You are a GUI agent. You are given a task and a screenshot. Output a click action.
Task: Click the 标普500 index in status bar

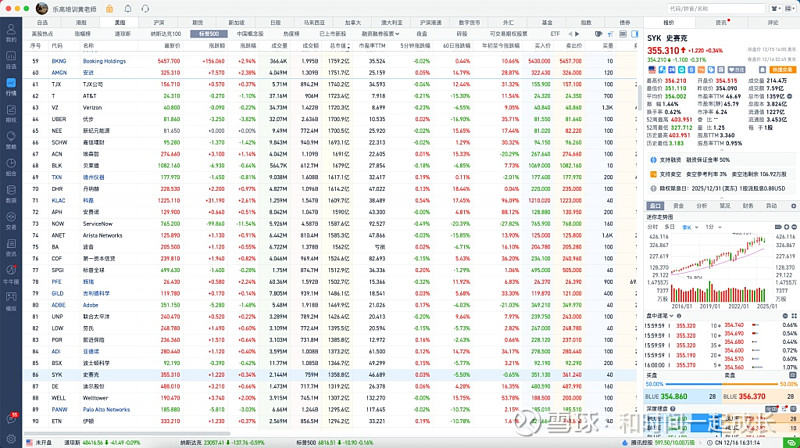(x=334, y=442)
